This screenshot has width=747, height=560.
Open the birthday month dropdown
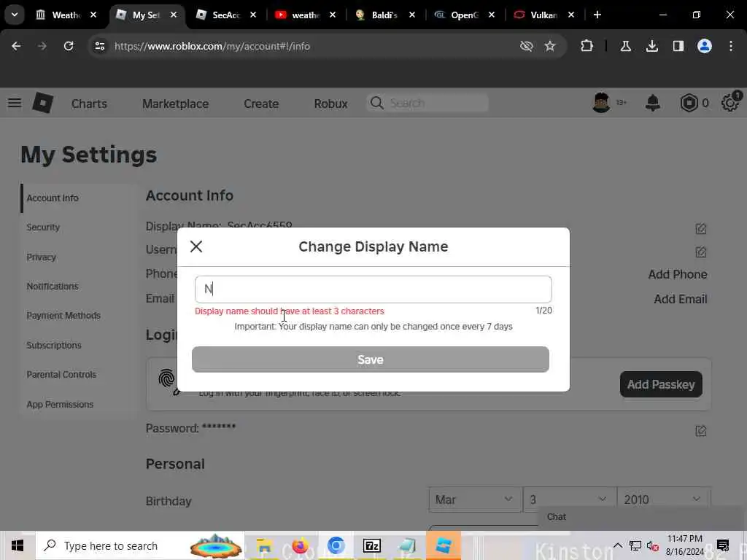click(x=474, y=499)
